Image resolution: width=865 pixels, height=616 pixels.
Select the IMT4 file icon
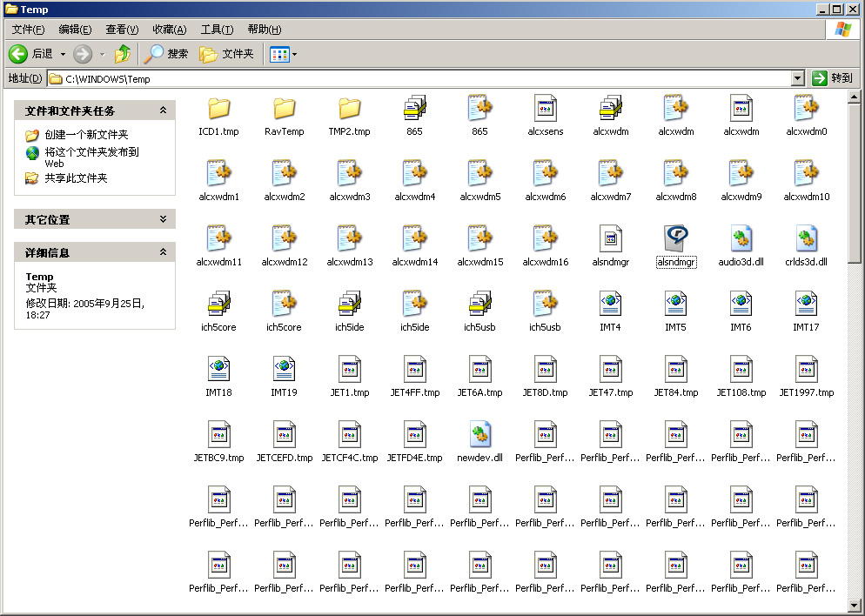click(x=610, y=305)
